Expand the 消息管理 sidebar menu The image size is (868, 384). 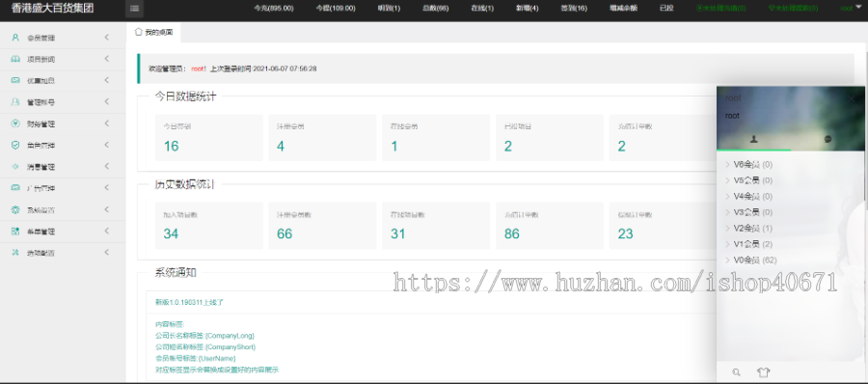coord(63,167)
